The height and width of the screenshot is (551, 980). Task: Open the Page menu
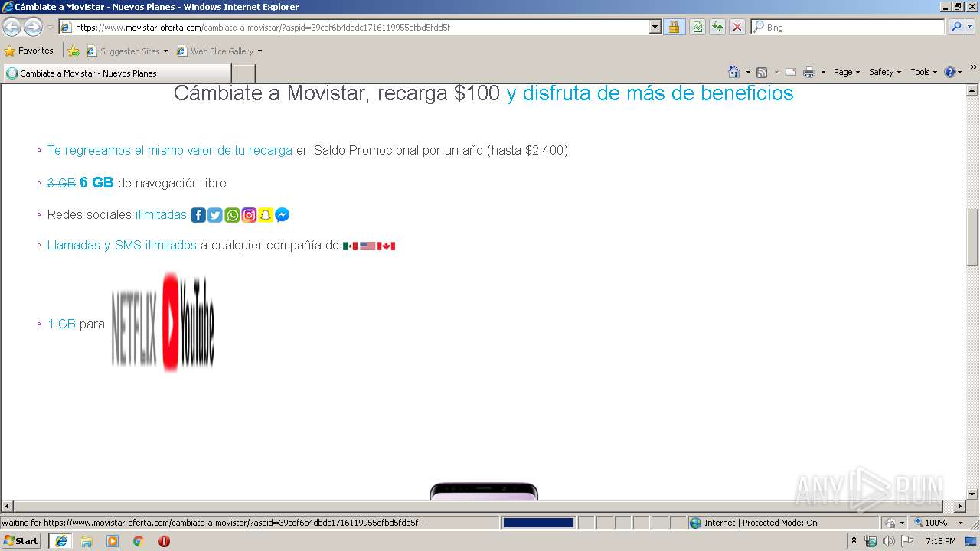click(847, 72)
